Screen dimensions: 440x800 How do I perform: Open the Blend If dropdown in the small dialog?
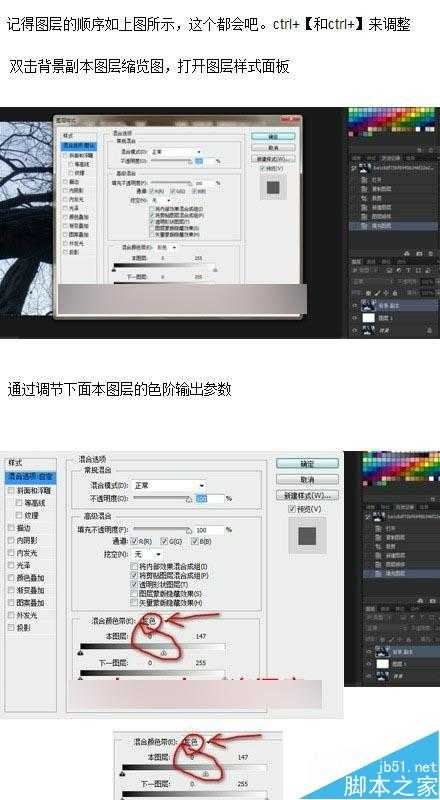click(166, 247)
